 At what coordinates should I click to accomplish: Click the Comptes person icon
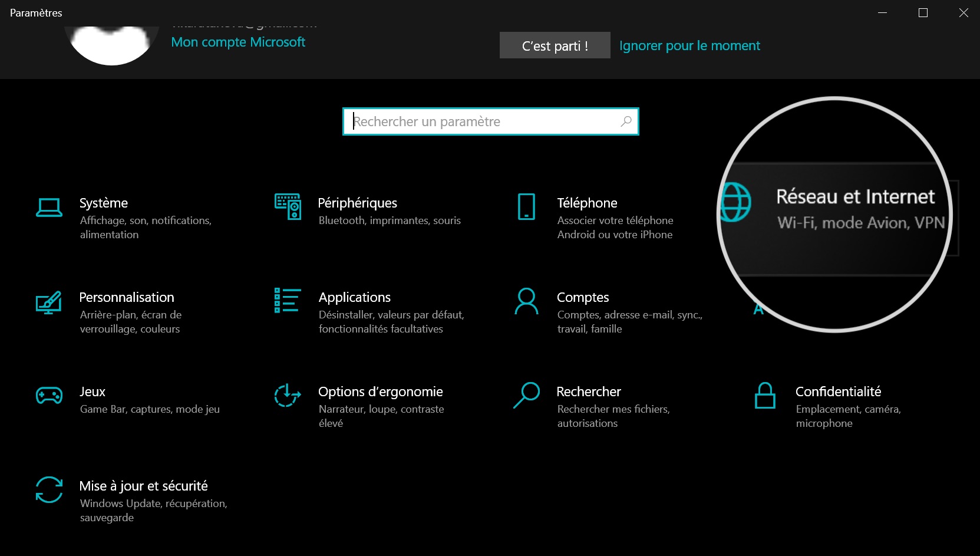click(526, 301)
